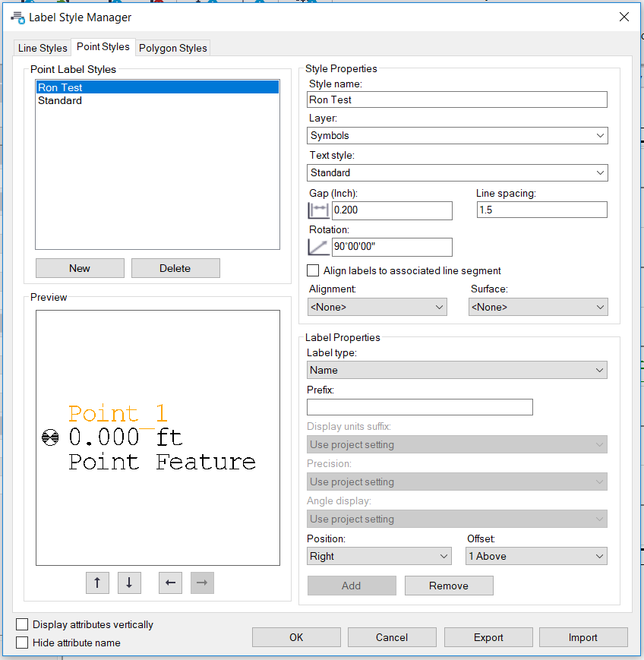Click the Line spacing field

[542, 210]
